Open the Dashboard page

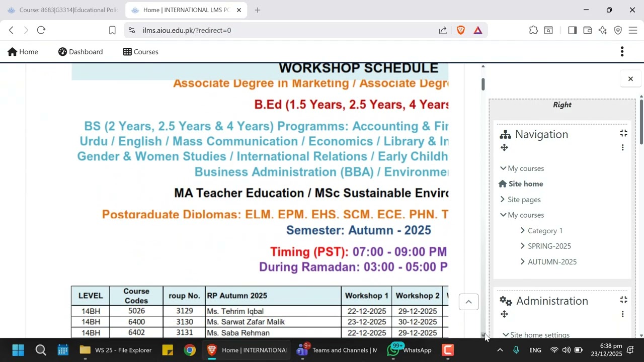(x=80, y=52)
